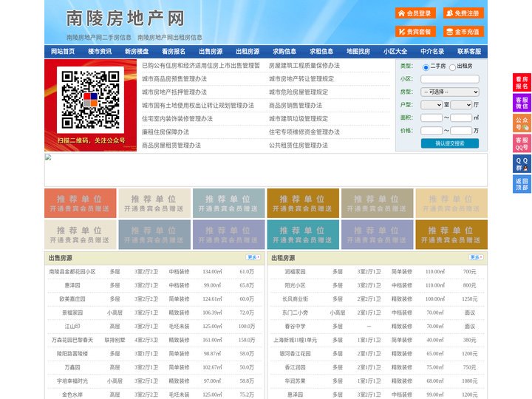Open 万森花园巴黎春天 sale listing
The width and height of the screenshot is (532, 399).
(72, 340)
